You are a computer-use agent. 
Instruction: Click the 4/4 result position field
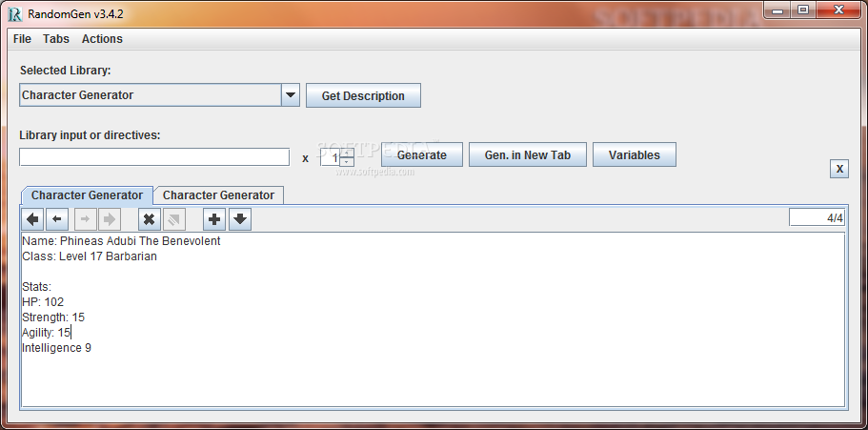coord(818,217)
